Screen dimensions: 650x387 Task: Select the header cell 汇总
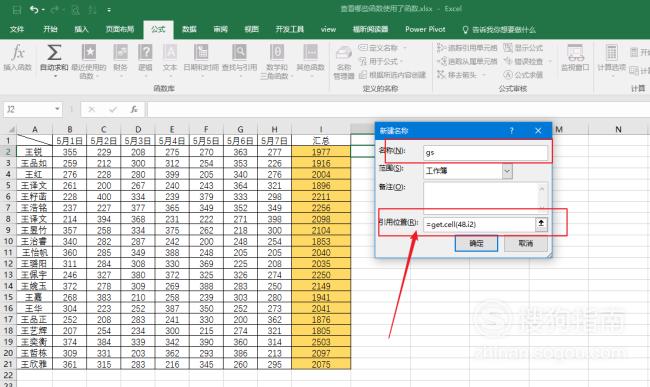point(321,141)
